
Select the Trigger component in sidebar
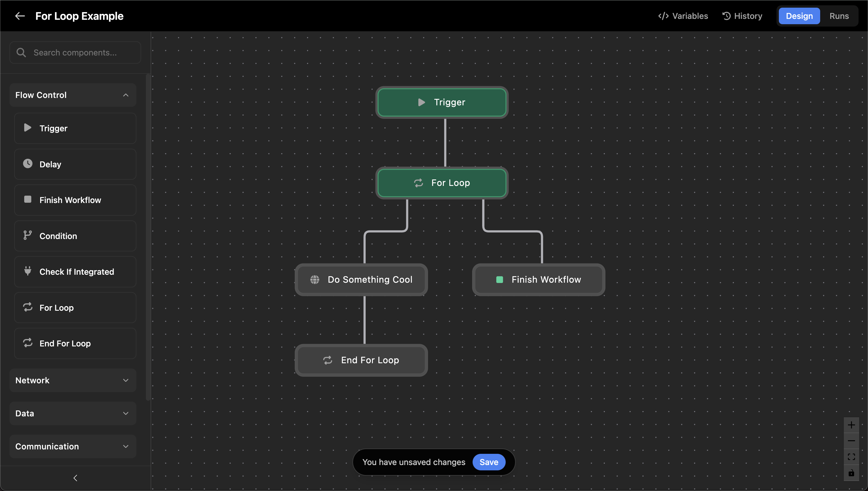75,128
